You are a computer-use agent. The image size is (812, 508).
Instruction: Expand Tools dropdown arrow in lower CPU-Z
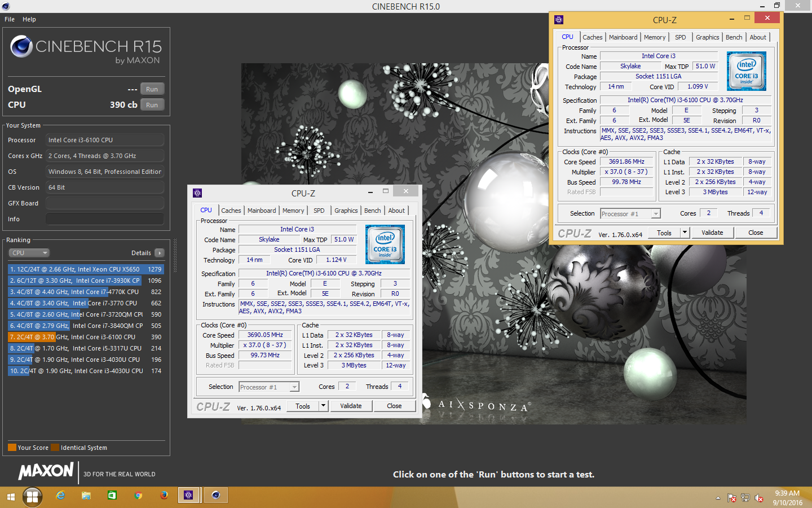pyautogui.click(x=323, y=406)
